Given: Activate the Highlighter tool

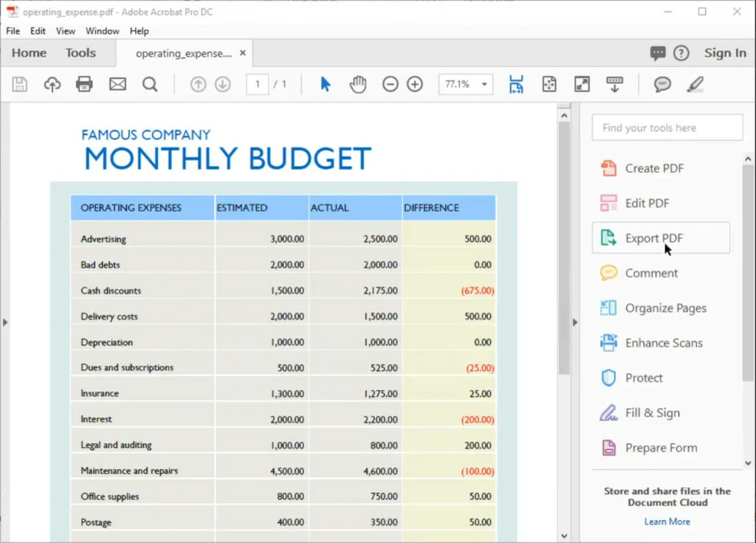Looking at the screenshot, I should (695, 84).
